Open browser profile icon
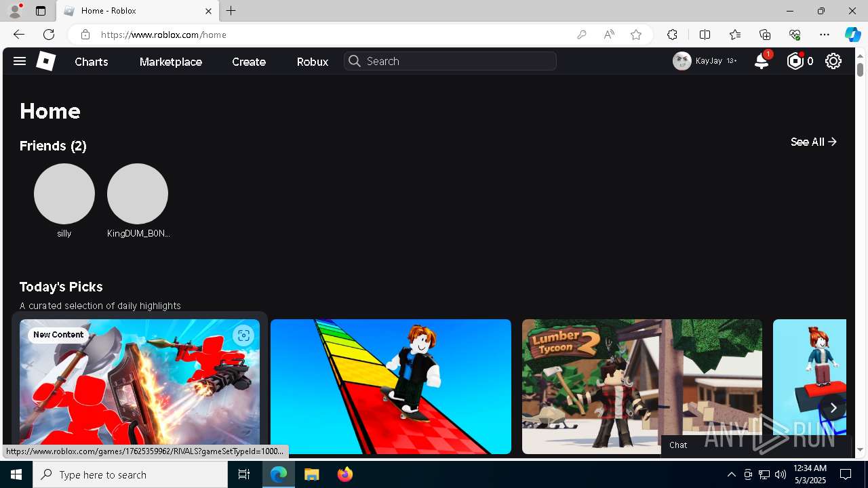 pyautogui.click(x=15, y=11)
